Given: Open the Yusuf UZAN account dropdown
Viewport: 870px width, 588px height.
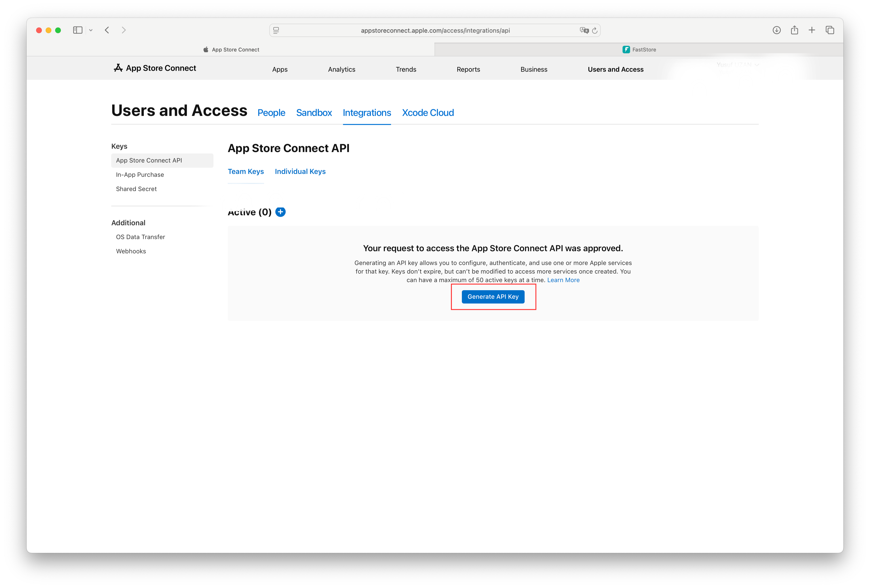Looking at the screenshot, I should 737,64.
